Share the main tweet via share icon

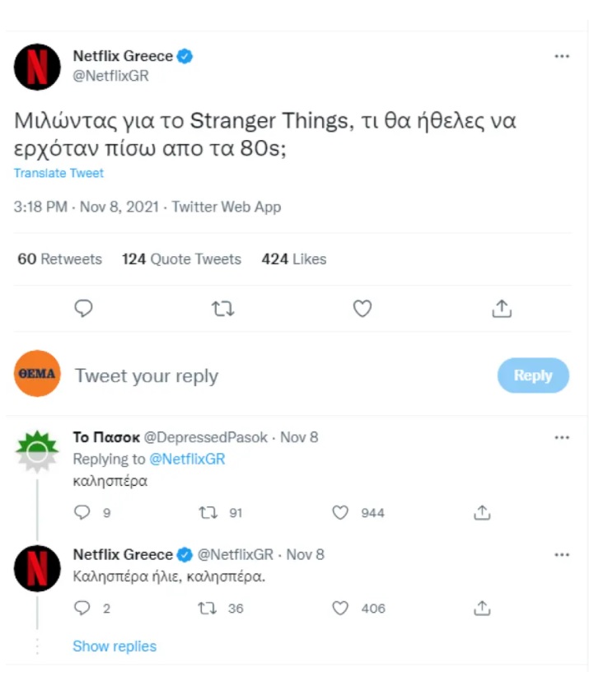pos(502,309)
